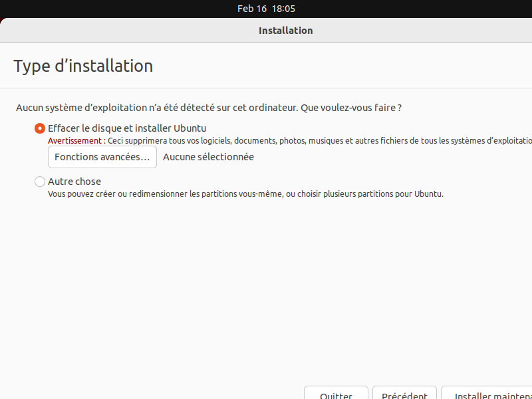Click the Type d'installation heading

coord(83,66)
